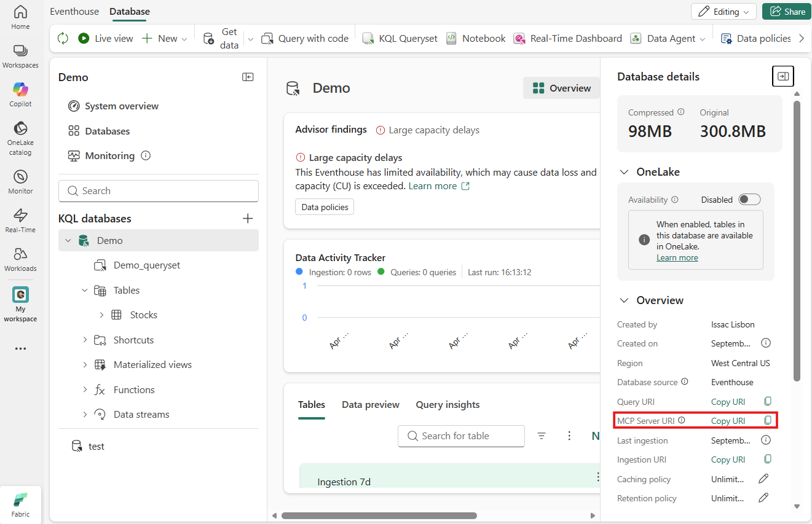Copy the Query URI using the copy icon
812x524 pixels.
(767, 402)
